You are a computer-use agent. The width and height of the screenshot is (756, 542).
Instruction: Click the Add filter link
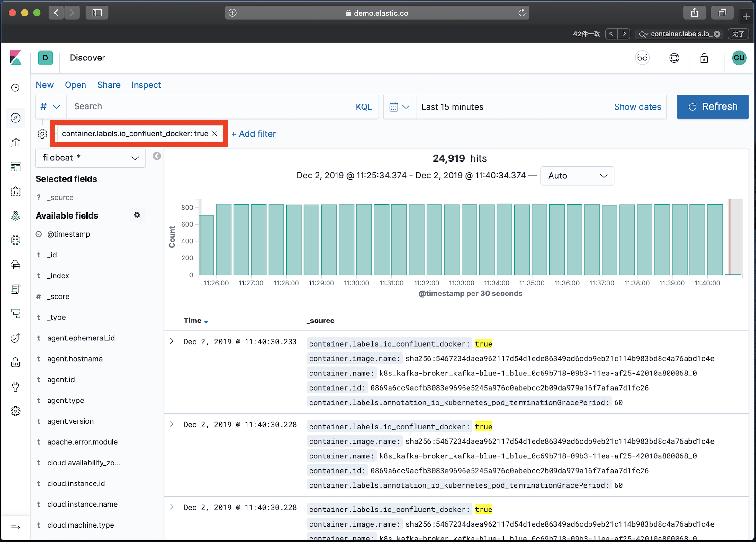pos(254,134)
